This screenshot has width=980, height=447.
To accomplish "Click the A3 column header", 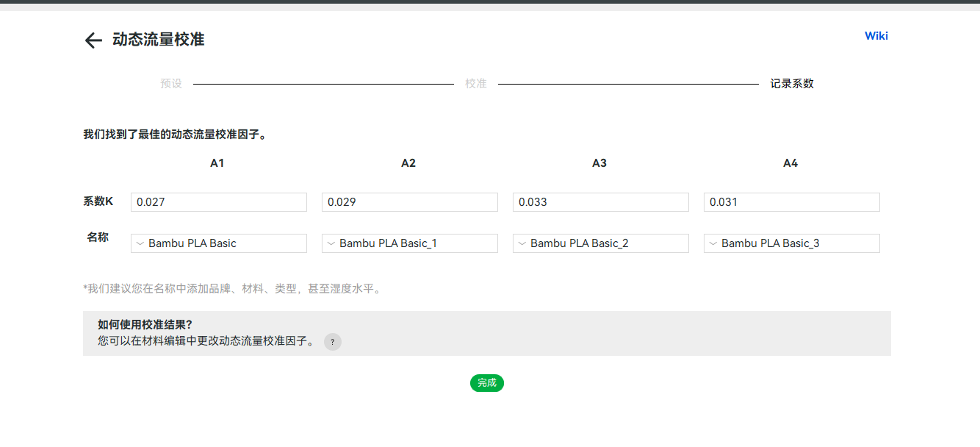I will click(599, 163).
